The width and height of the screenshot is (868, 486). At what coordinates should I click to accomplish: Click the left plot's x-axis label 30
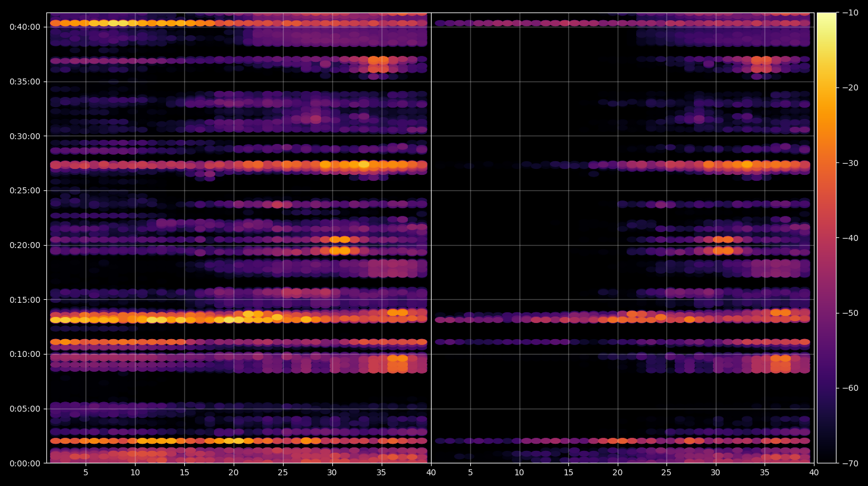point(332,473)
